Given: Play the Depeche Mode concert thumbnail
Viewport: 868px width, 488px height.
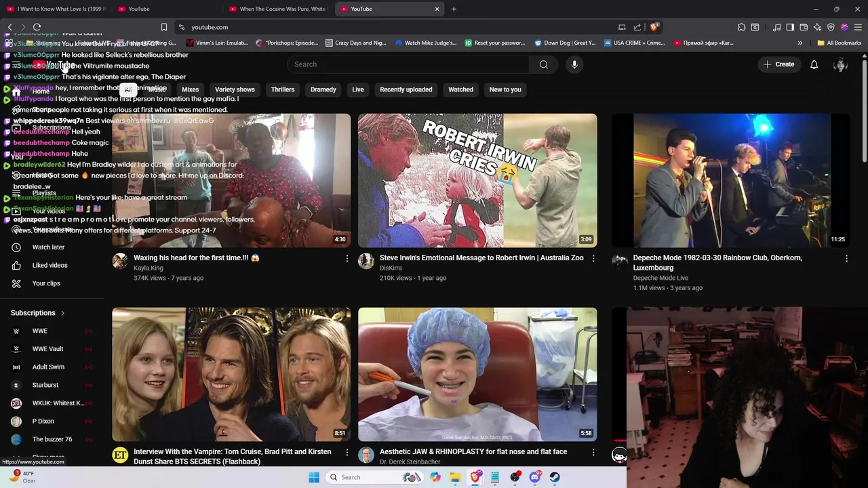Looking at the screenshot, I should click(731, 180).
